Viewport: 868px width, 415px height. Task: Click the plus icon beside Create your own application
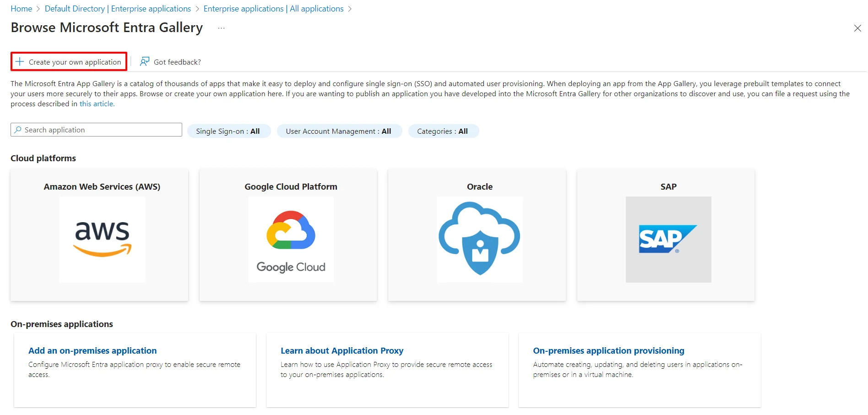pyautogui.click(x=20, y=61)
